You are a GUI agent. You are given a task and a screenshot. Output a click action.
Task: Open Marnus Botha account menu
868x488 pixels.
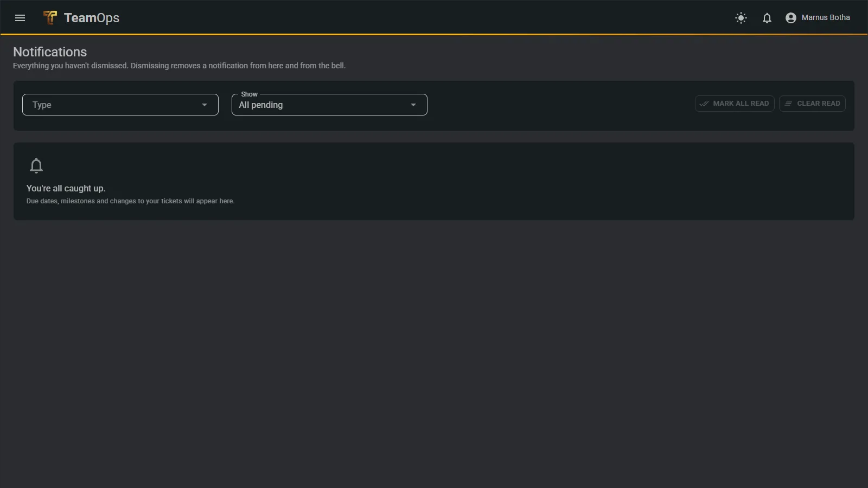(x=818, y=18)
